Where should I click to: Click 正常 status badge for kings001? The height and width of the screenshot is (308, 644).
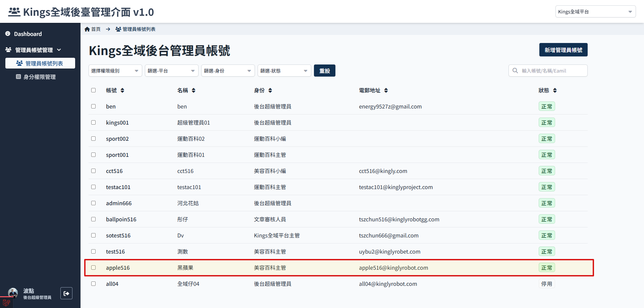click(547, 123)
